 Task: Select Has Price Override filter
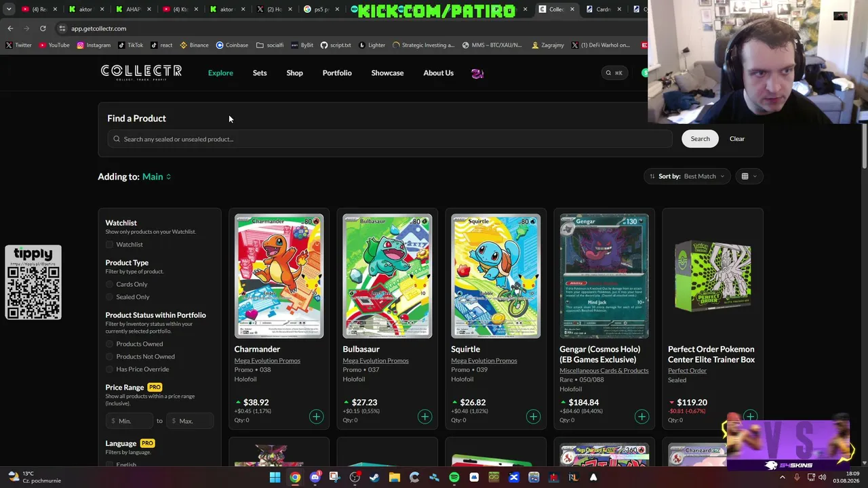(x=110, y=369)
